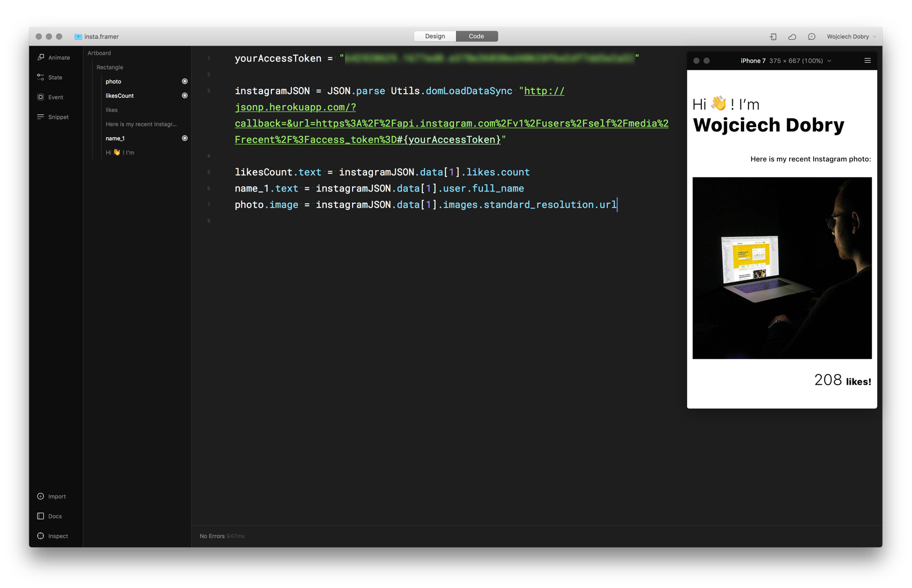Toggle the likesCount layer target circle
The height and width of the screenshot is (588, 912).
point(185,95)
